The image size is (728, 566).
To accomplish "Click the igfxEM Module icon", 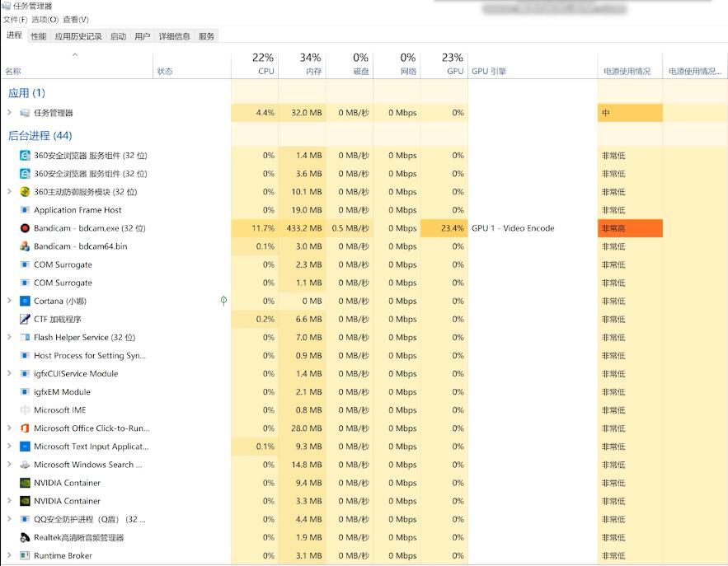I will click(x=25, y=391).
